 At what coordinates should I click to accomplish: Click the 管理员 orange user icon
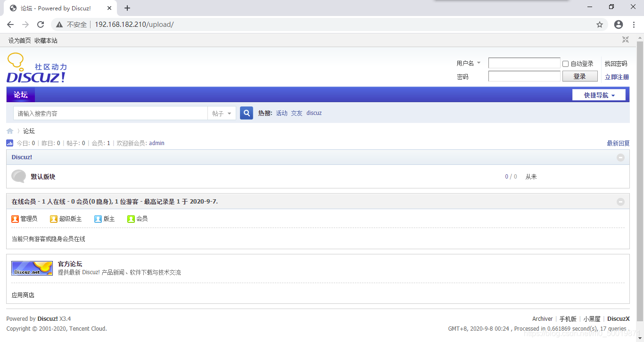[x=15, y=219]
